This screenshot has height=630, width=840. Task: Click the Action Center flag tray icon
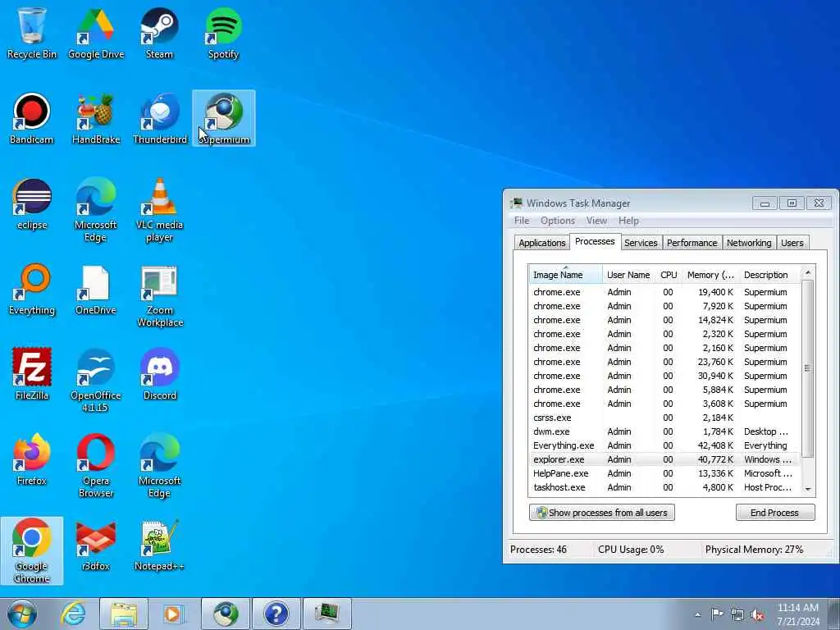(716, 614)
